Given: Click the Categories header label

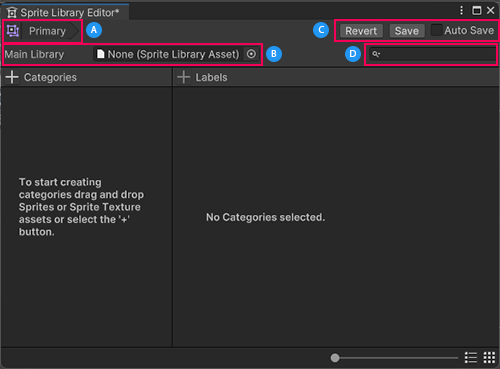Looking at the screenshot, I should point(50,77).
